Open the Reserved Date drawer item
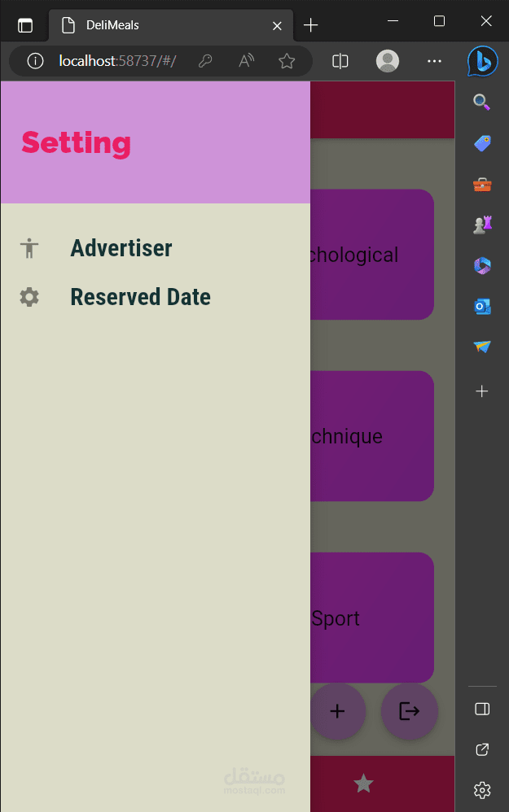The width and height of the screenshot is (509, 812). pyautogui.click(x=140, y=297)
